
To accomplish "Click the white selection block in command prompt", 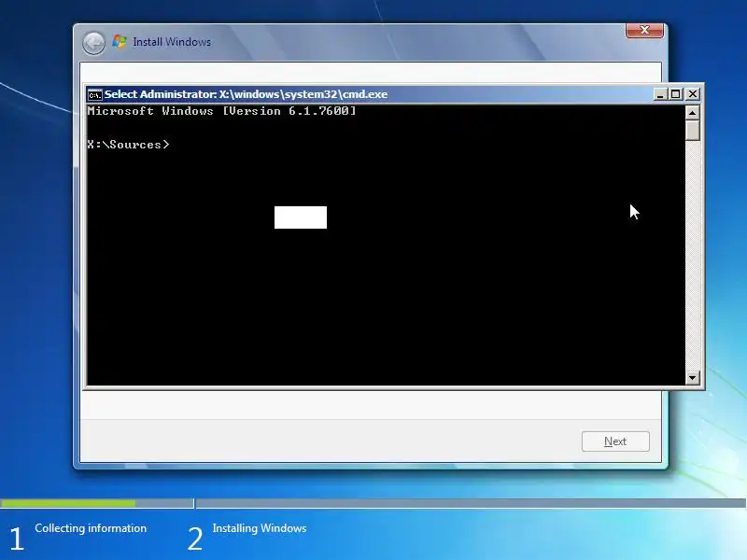I will click(301, 217).
